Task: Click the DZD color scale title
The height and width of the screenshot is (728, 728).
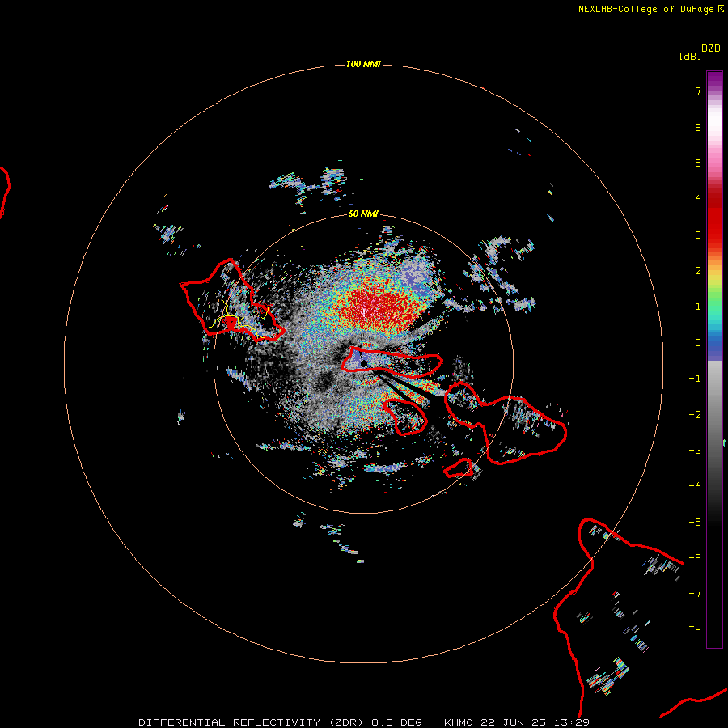Action: [x=711, y=49]
